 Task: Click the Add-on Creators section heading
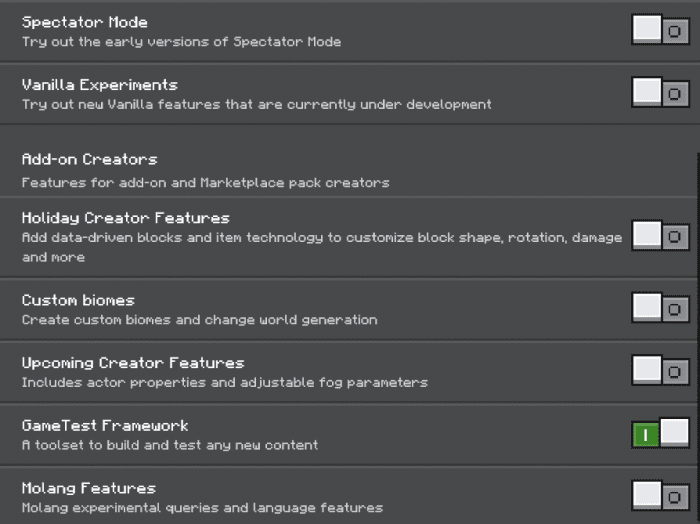(90, 159)
